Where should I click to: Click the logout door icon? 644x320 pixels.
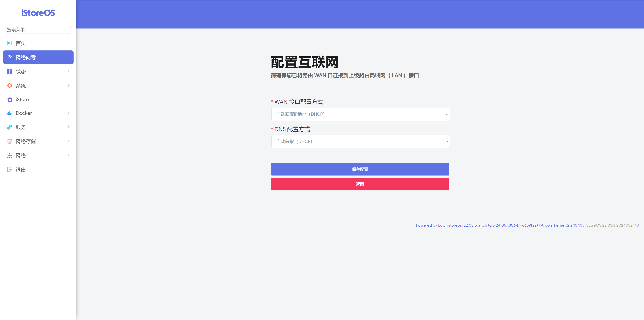(x=10, y=170)
